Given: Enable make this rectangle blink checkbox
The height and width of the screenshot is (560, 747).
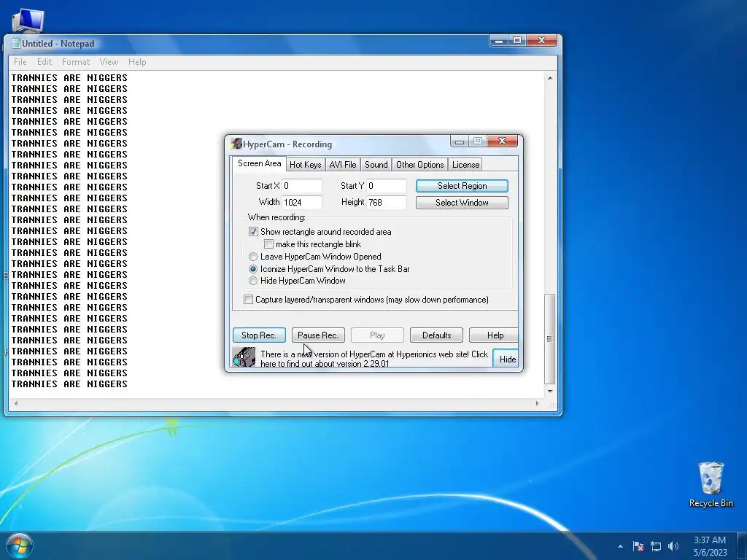Looking at the screenshot, I should 268,244.
